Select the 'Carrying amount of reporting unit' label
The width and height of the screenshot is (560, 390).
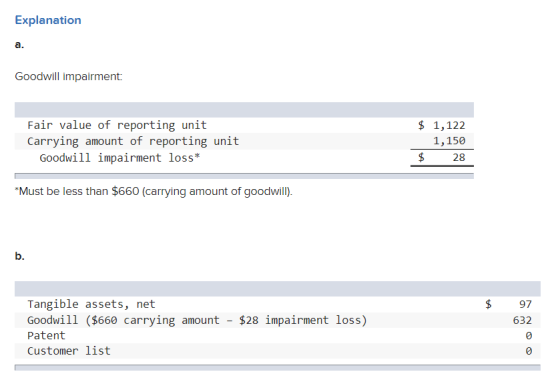click(x=133, y=141)
